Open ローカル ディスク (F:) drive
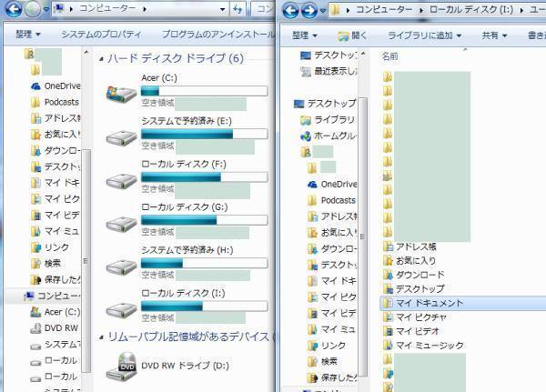 tap(119, 179)
